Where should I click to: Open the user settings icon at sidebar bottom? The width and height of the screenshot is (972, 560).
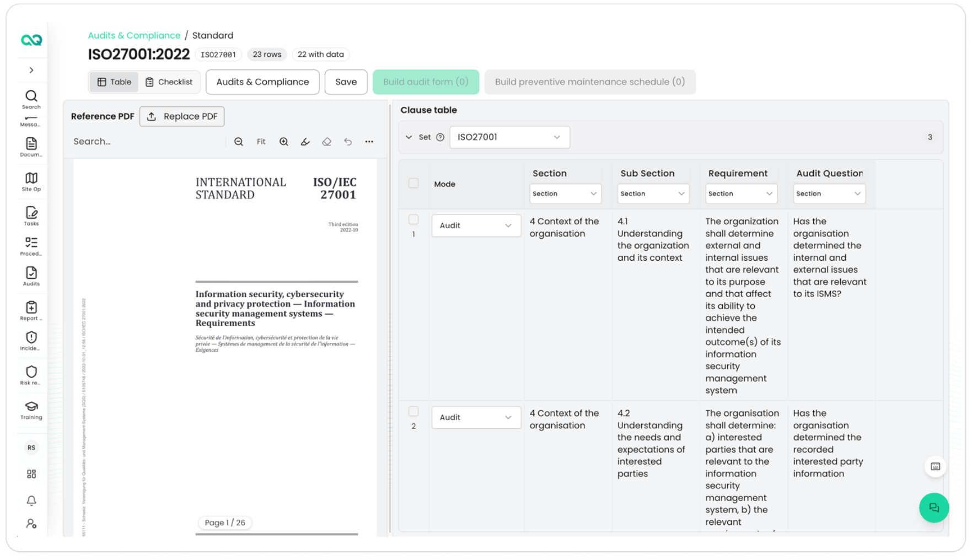coord(31,524)
